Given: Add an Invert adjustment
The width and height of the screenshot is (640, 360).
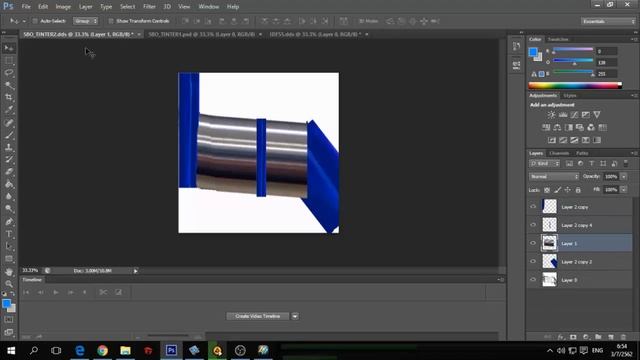Looking at the screenshot, I should (x=552, y=140).
